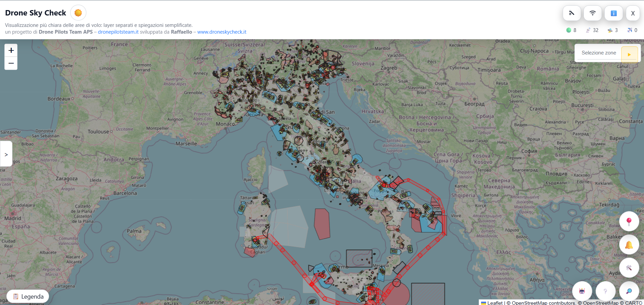Open the blue info icon button

coord(613,13)
